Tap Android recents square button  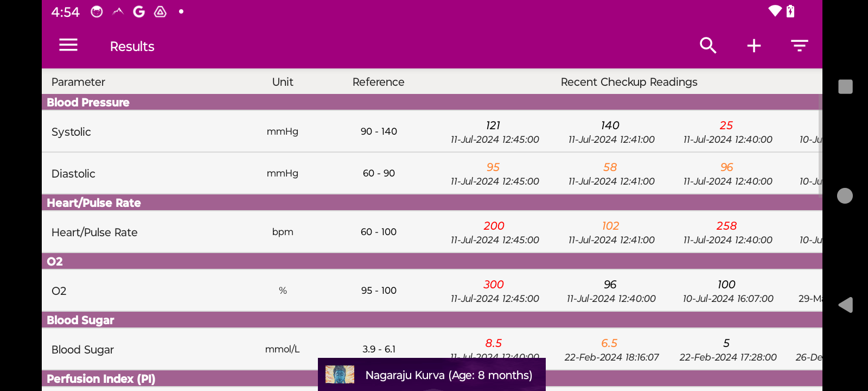(x=845, y=86)
